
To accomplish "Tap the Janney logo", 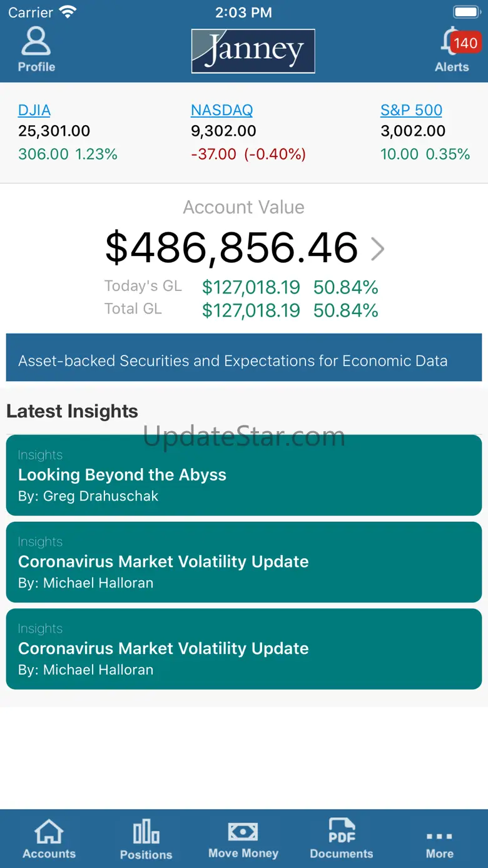I will tap(253, 51).
